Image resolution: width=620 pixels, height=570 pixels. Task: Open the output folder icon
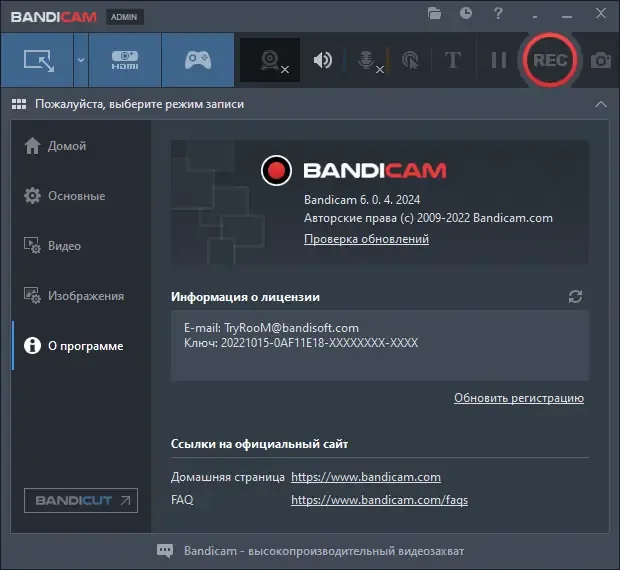point(434,14)
